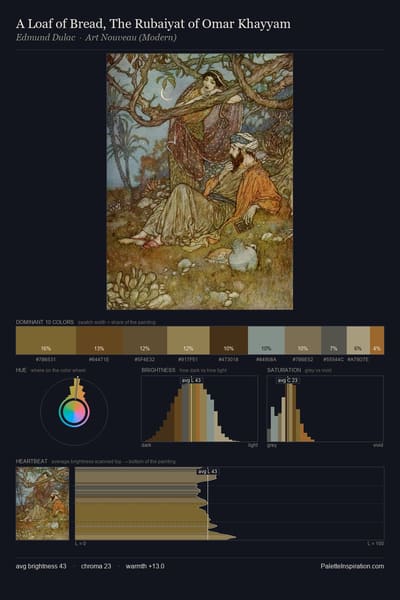Click the 'HEARTBEAT' section label
The width and height of the screenshot is (400, 600).
pyautogui.click(x=32, y=461)
